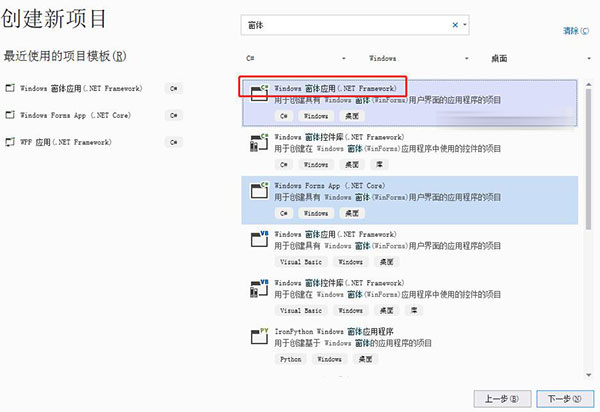The image size is (600, 412).
Task: Click the 桌面 tag on the .NET Core template
Action: [352, 213]
